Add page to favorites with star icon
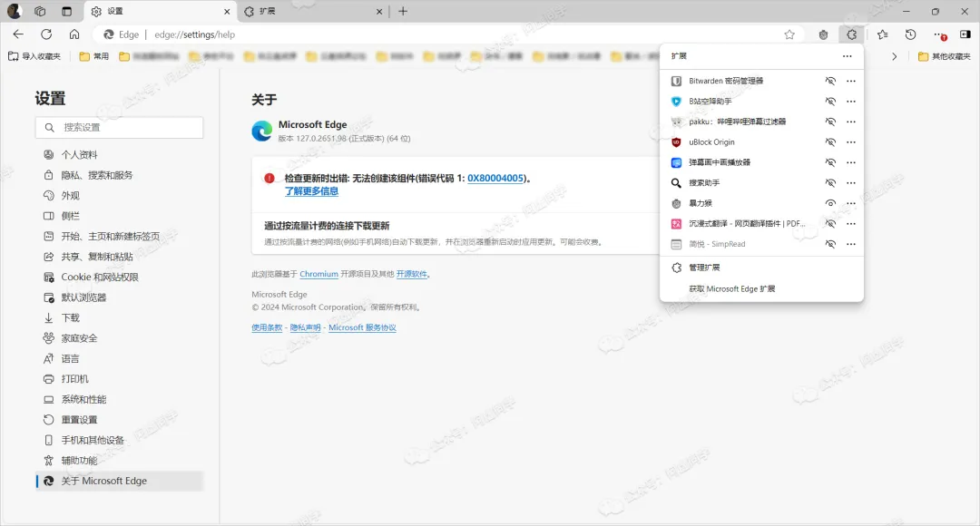The width and height of the screenshot is (980, 526). point(789,34)
